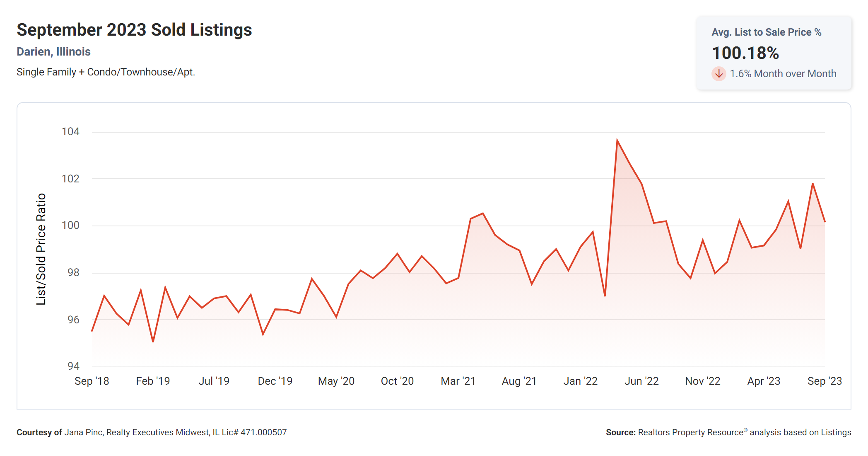Click the Mar '21 x-axis label
Viewport: 868px width, 456px height.
[458, 381]
